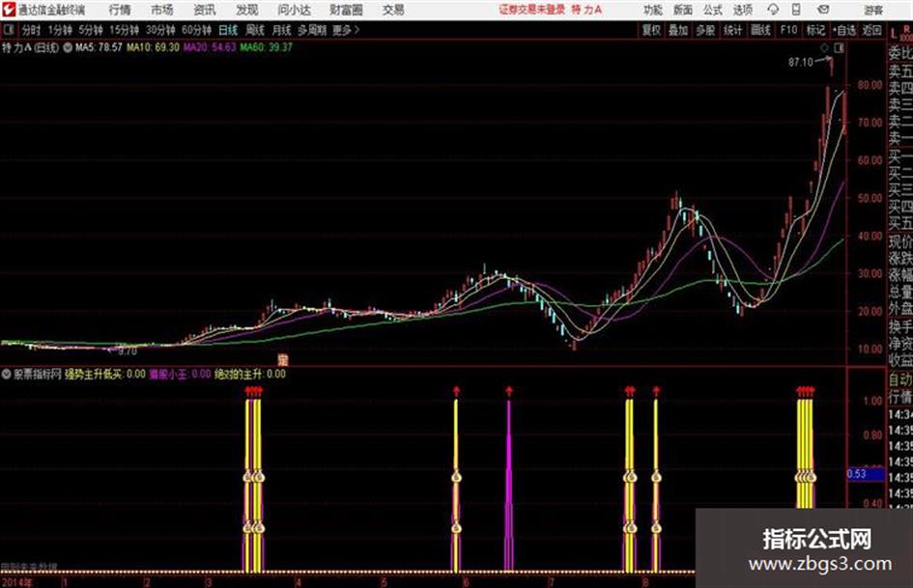The width and height of the screenshot is (913, 588).
Task: Open the 问小达 menu
Action: (x=294, y=10)
